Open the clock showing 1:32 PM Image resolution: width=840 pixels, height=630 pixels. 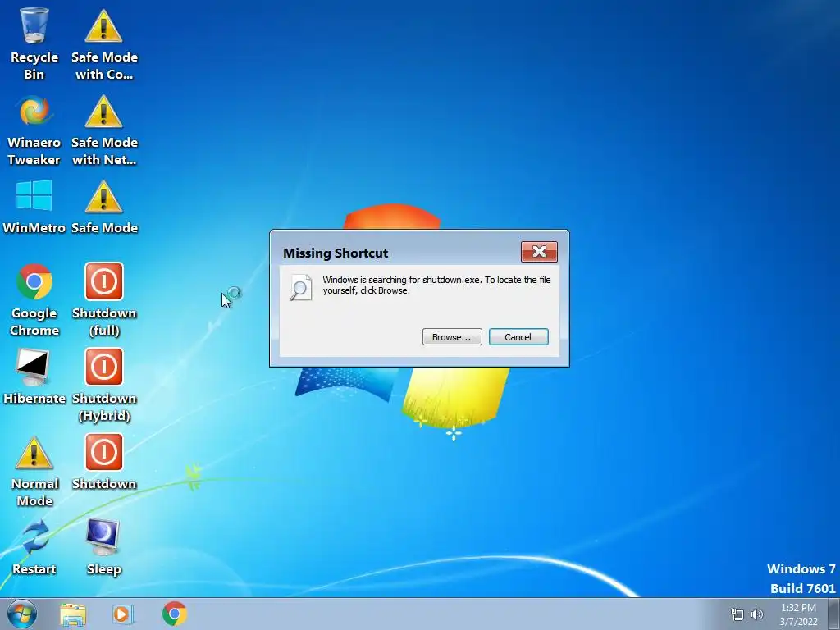click(798, 614)
